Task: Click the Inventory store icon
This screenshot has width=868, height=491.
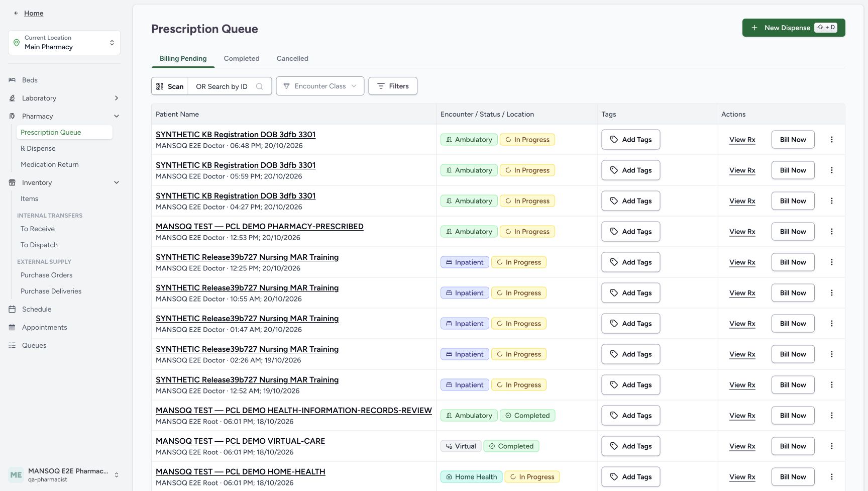Action: (x=12, y=182)
